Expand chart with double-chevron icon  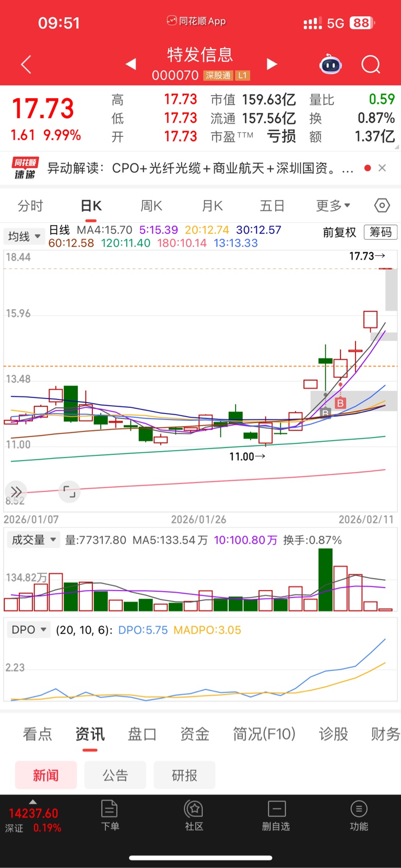tap(16, 491)
